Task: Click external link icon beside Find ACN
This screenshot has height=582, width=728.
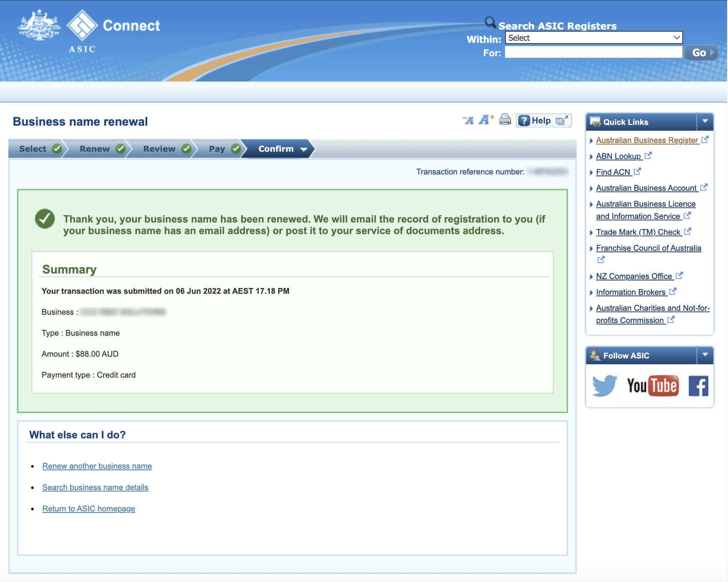Action: [x=637, y=171]
